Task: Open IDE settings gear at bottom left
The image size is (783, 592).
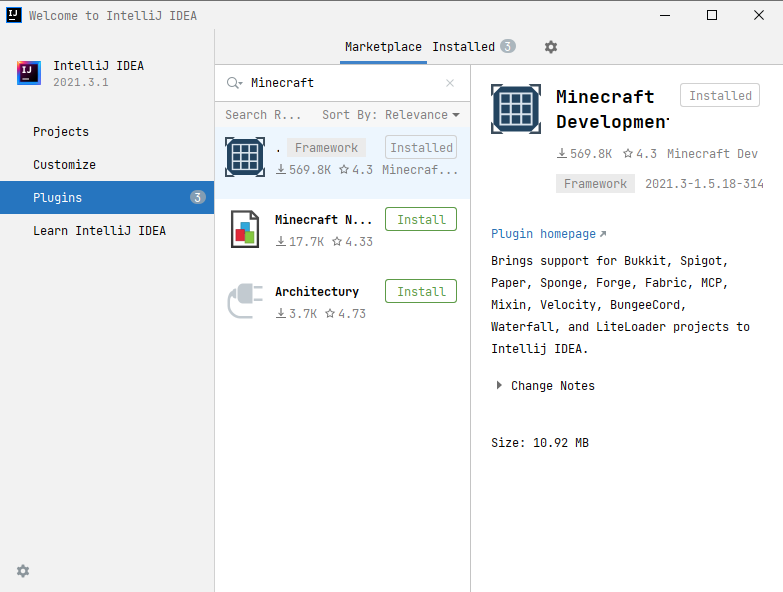Action: pos(23,571)
